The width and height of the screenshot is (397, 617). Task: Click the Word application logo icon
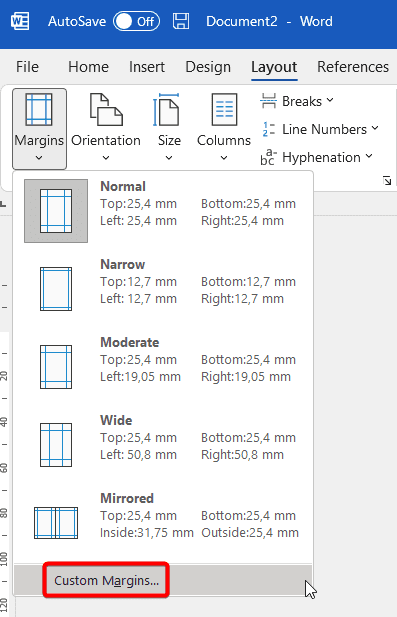[x=20, y=21]
